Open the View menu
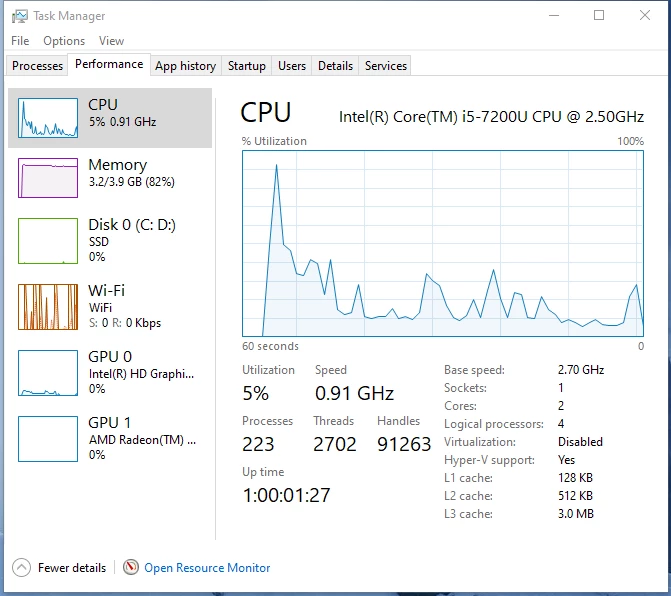 (x=111, y=41)
